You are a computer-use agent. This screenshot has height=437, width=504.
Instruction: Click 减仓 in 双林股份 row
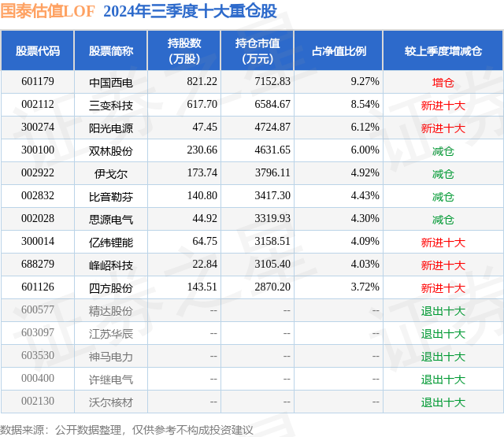(x=443, y=151)
